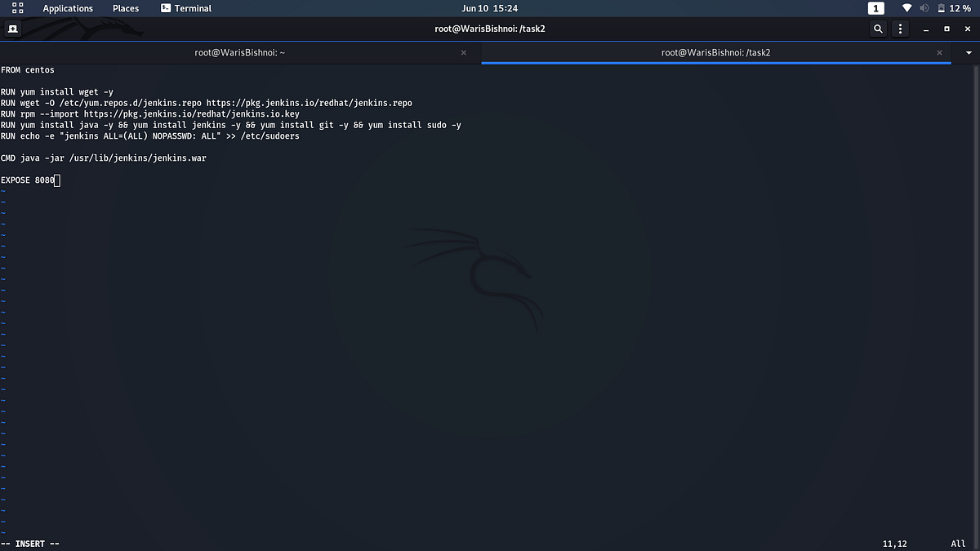
Task: Open the tab list dropdown arrow
Action: (x=969, y=52)
